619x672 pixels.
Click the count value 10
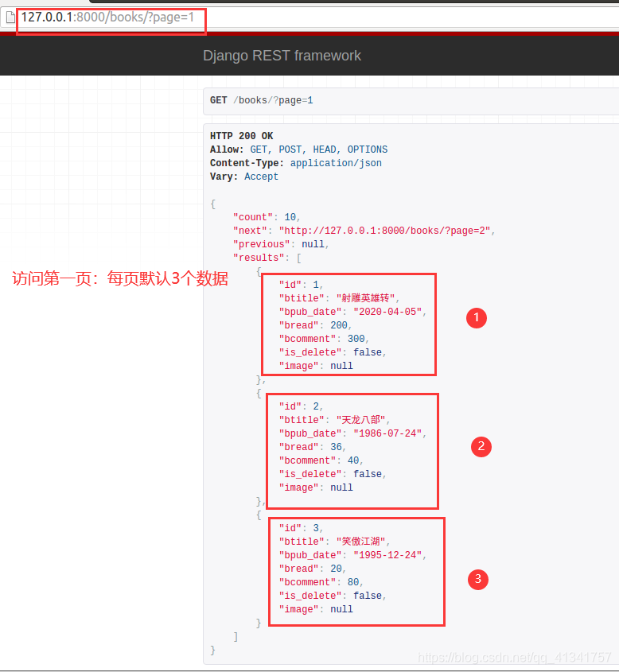[290, 217]
